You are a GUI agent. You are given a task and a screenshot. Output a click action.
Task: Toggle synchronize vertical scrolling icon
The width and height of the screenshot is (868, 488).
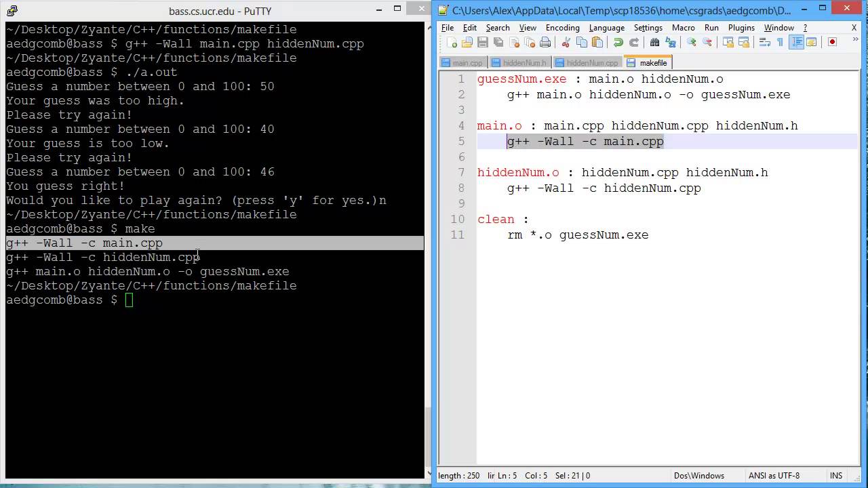(728, 42)
